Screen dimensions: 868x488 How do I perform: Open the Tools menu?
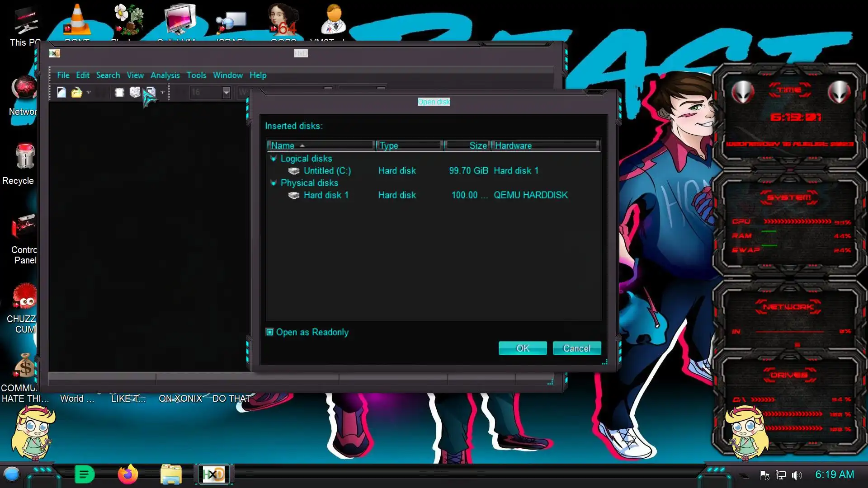pyautogui.click(x=196, y=75)
